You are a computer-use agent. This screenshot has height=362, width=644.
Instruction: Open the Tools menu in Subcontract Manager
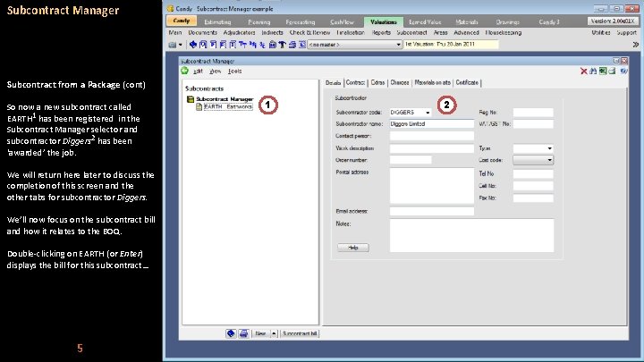point(235,71)
